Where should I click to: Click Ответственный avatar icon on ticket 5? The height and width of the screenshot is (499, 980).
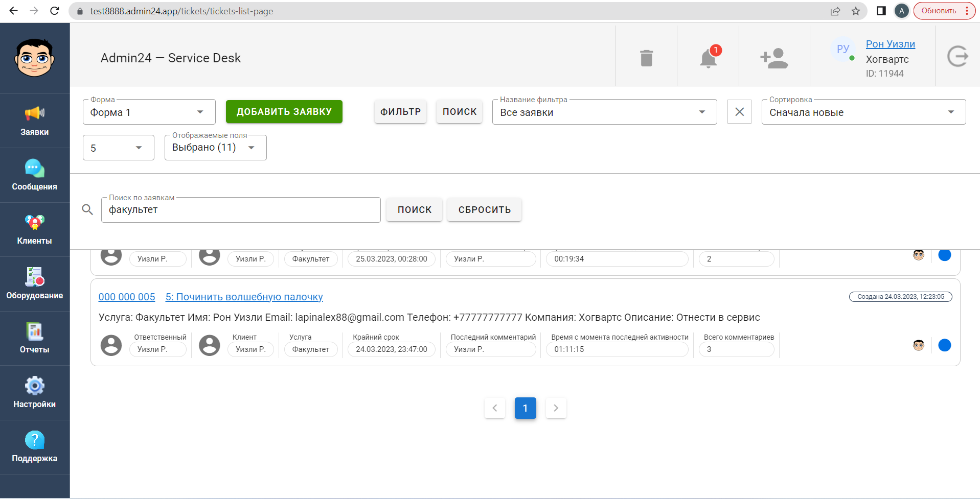(x=111, y=345)
